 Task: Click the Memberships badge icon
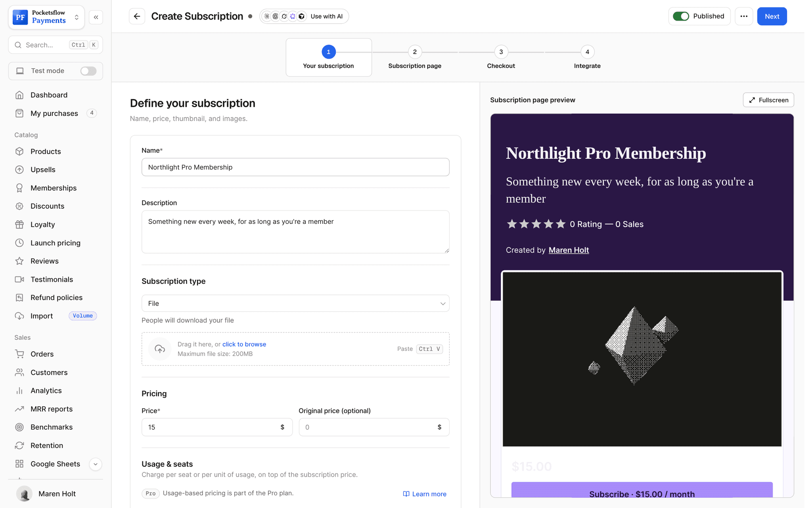pyautogui.click(x=19, y=188)
